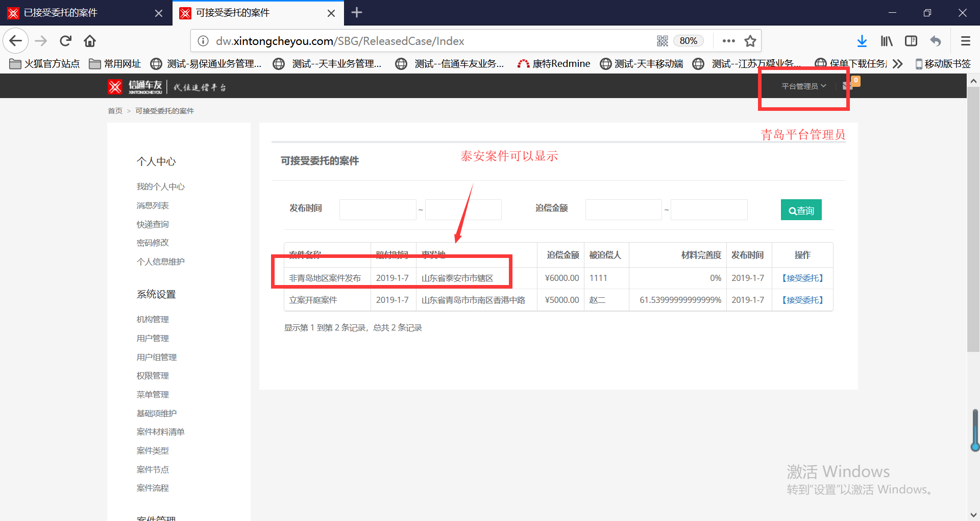Open the downloads arrow icon
980x521 pixels.
(862, 41)
